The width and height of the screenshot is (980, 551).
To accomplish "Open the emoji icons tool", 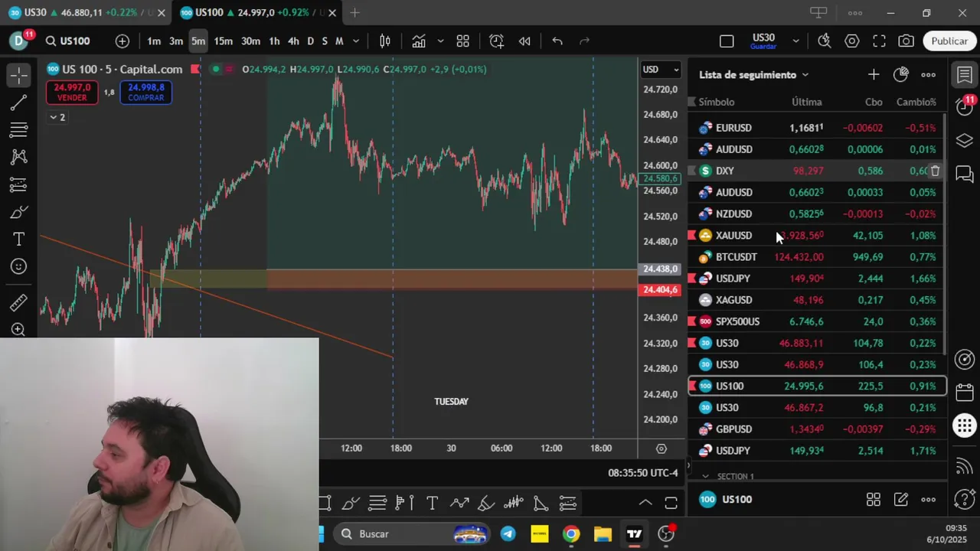I will pyautogui.click(x=19, y=266).
